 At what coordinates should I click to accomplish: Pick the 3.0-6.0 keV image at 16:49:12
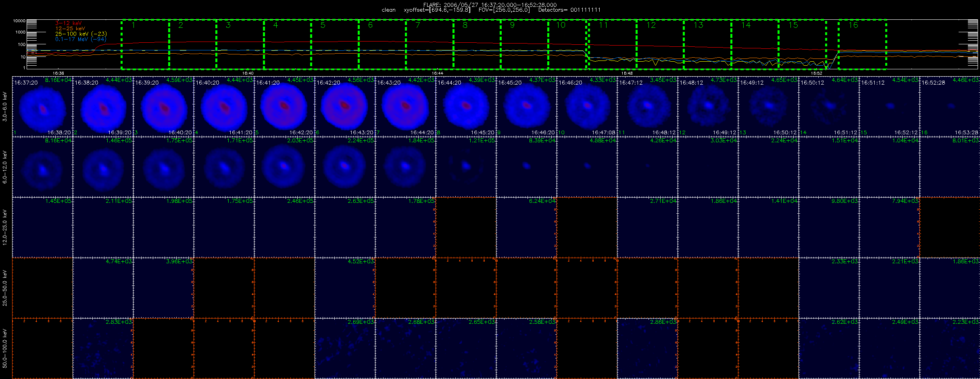click(x=768, y=106)
